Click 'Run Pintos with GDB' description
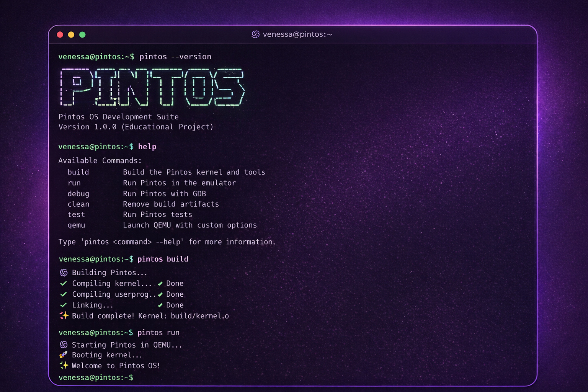 (165, 194)
